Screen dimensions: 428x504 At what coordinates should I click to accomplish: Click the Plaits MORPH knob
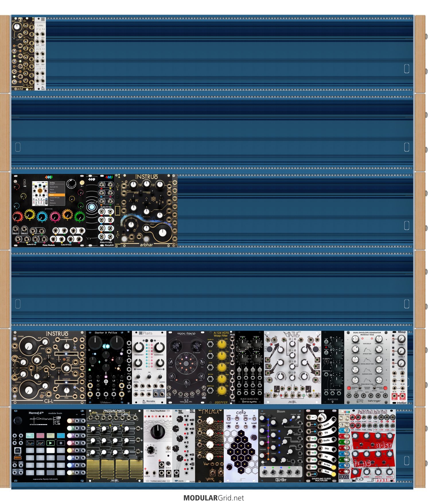pos(160,363)
